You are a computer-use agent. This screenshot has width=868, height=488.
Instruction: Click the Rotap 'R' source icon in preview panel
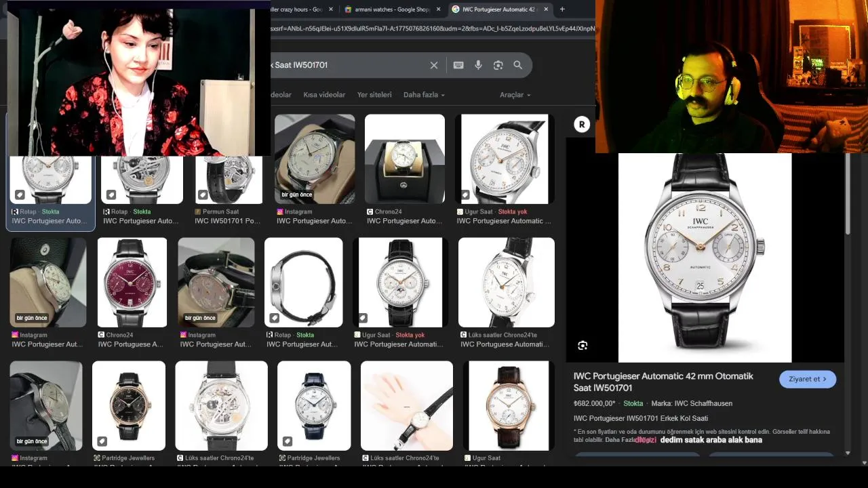click(x=581, y=124)
